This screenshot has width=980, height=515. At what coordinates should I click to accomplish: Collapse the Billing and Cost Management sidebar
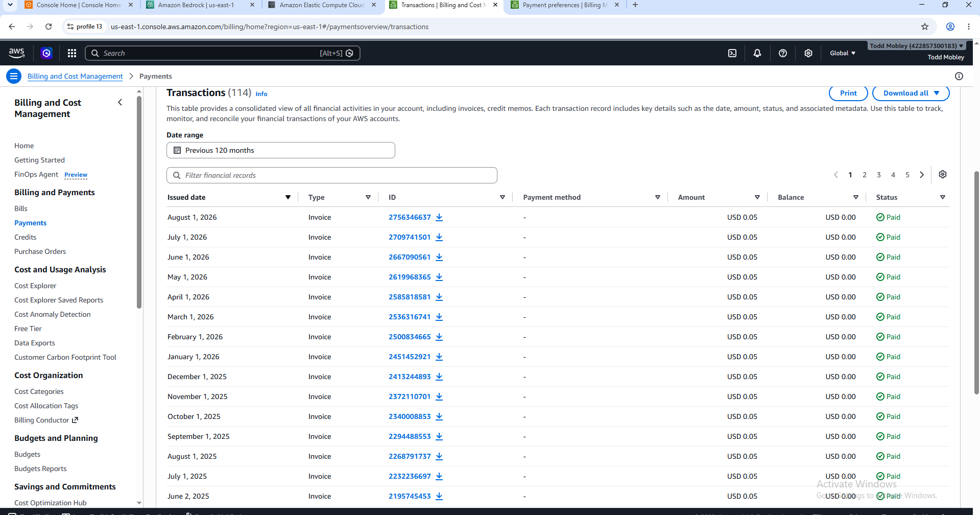pos(120,102)
